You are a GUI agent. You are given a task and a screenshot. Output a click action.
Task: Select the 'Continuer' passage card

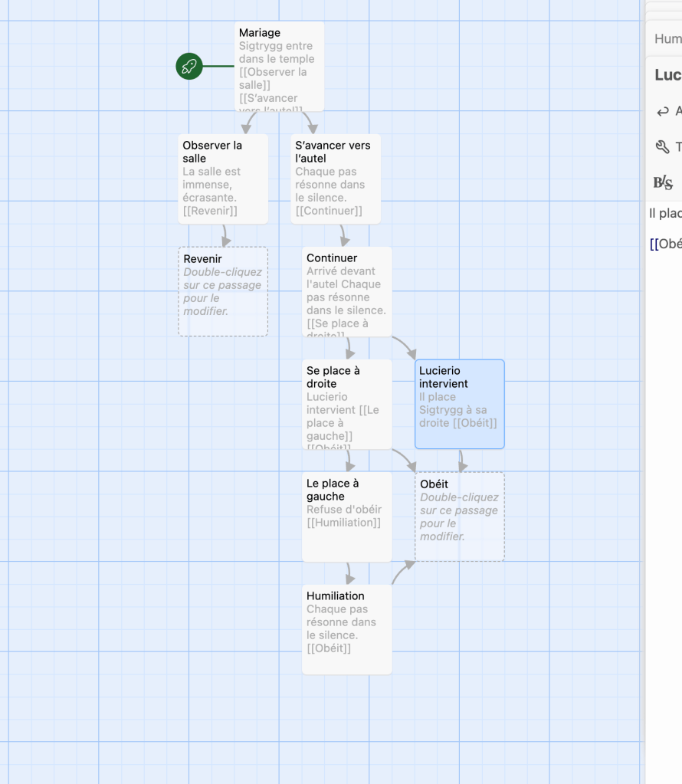pos(347,291)
